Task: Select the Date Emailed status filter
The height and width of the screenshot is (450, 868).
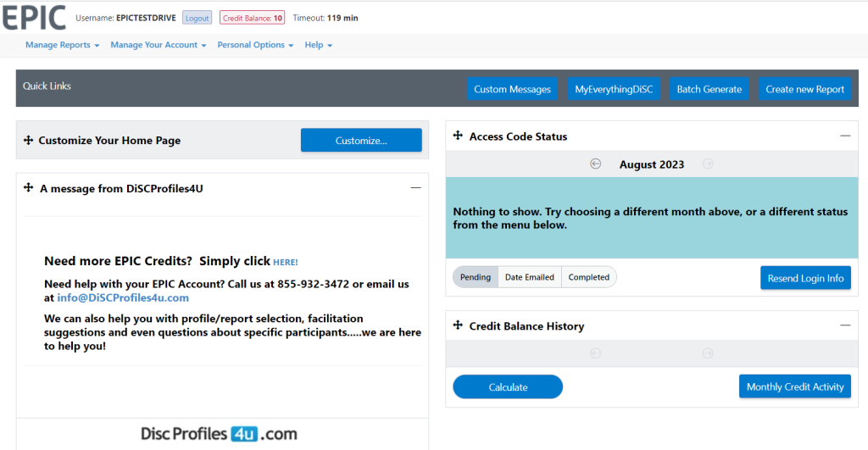Action: [x=530, y=277]
